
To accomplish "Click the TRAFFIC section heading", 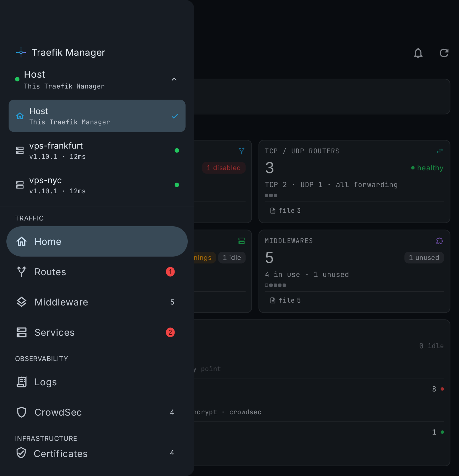I will [29, 218].
